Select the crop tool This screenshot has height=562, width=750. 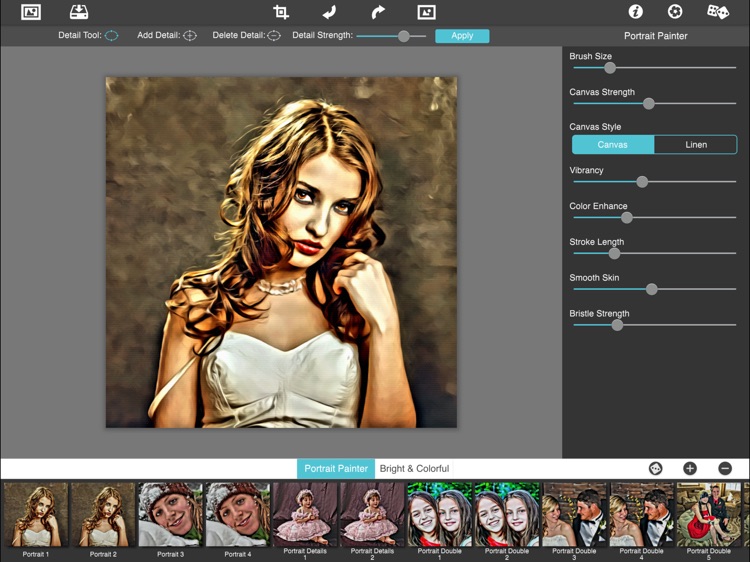pos(281,12)
